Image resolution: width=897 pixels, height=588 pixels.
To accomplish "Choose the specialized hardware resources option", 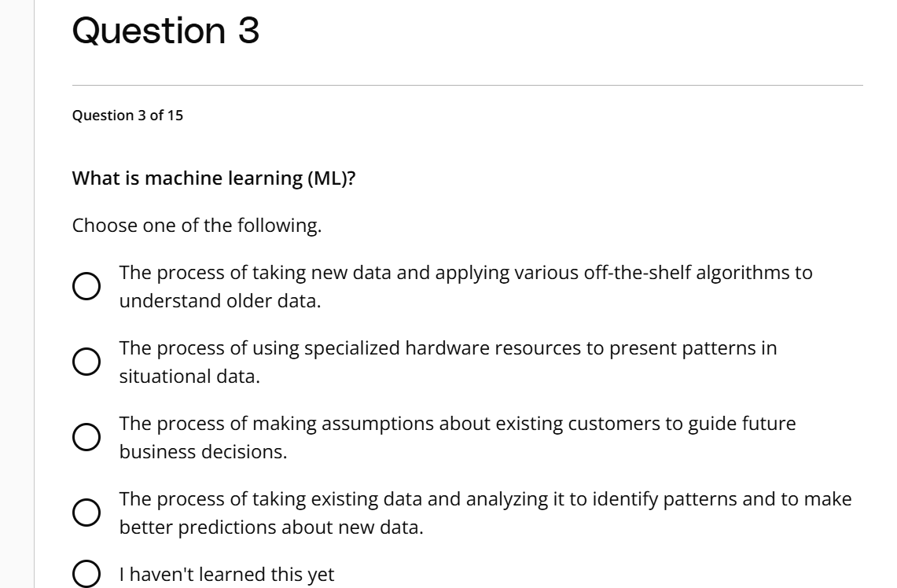I will point(86,361).
